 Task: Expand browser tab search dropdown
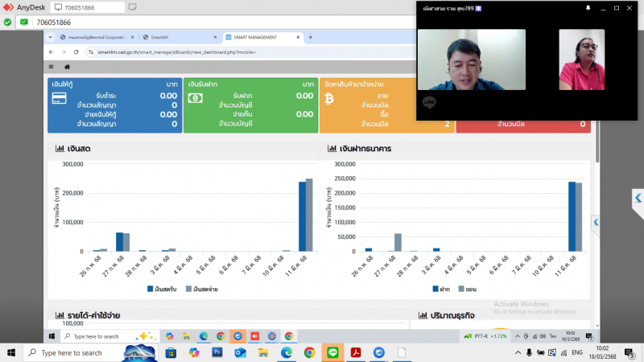pos(50,37)
